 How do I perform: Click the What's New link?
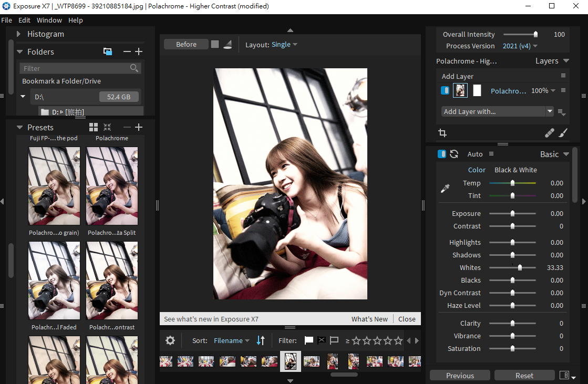point(369,319)
